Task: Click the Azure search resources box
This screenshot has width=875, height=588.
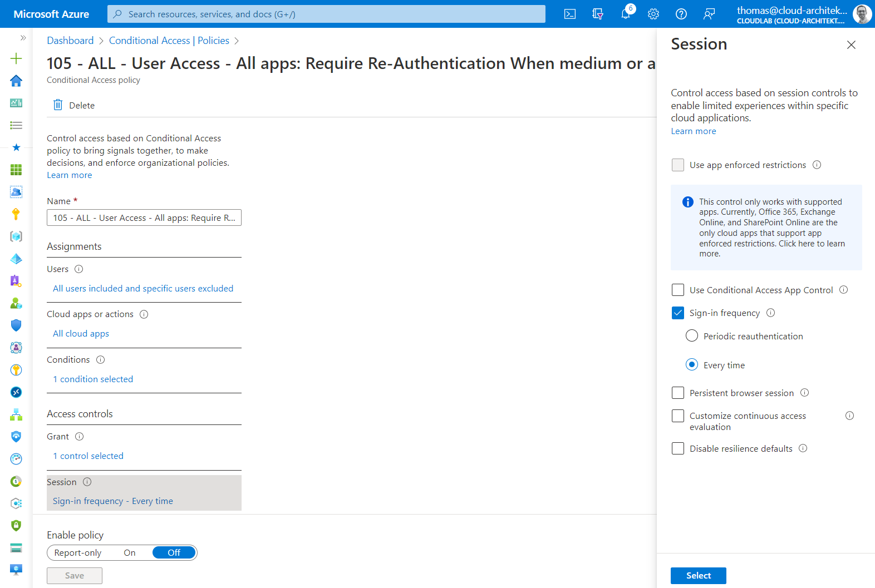Action: pyautogui.click(x=326, y=14)
